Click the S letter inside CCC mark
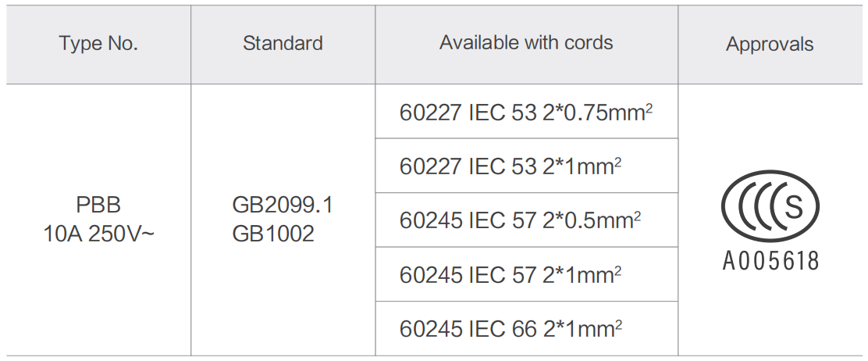The height and width of the screenshot is (361, 868). (x=793, y=207)
